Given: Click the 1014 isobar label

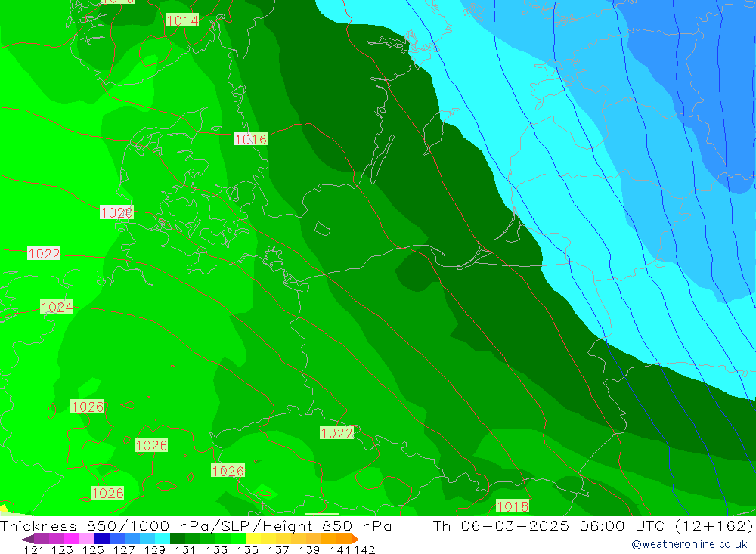Looking at the screenshot, I should [x=182, y=20].
